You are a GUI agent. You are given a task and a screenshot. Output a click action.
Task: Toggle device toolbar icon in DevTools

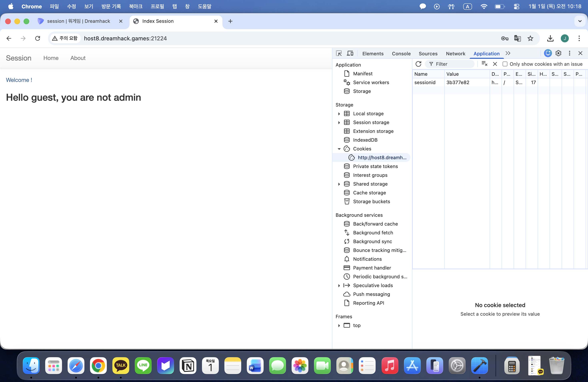[x=350, y=53]
